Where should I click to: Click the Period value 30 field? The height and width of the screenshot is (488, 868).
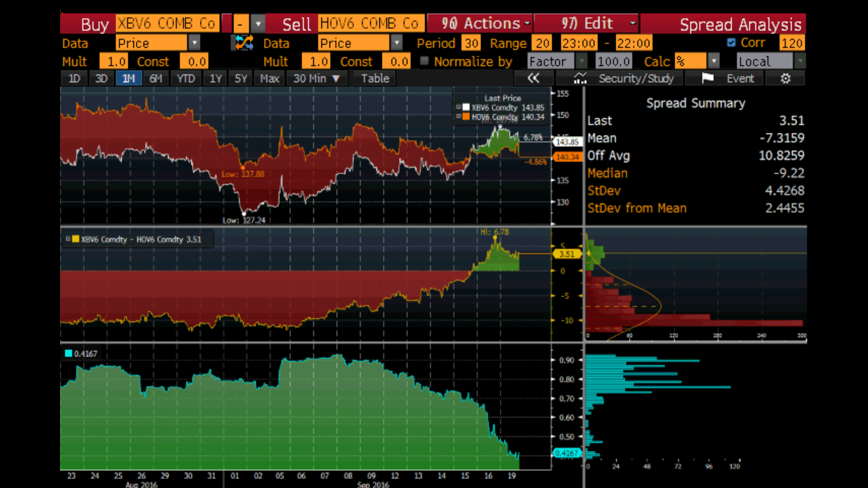471,43
